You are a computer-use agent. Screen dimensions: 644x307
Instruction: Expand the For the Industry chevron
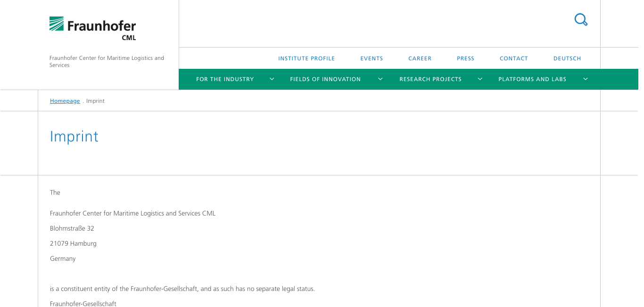[272, 79]
